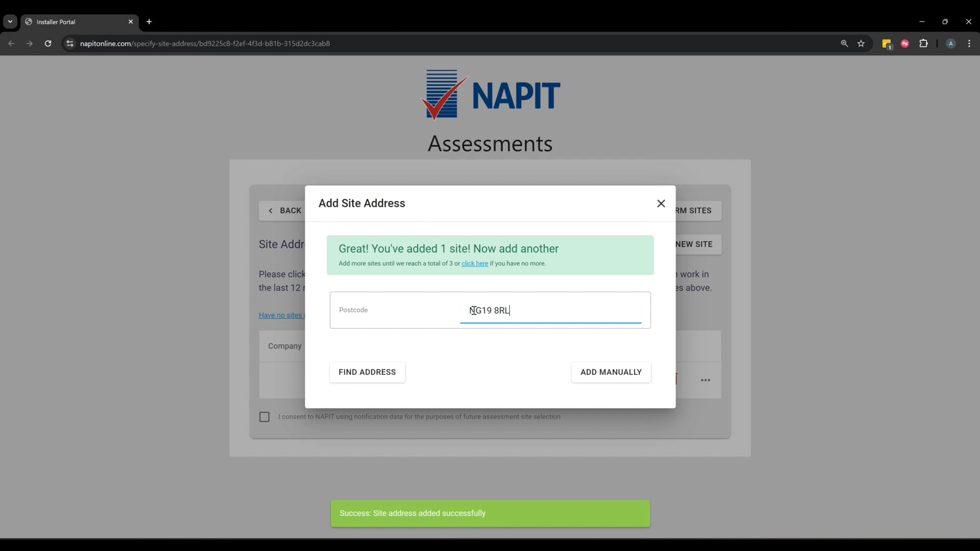Click the browser back navigation arrow
980x551 pixels.
(x=11, y=43)
